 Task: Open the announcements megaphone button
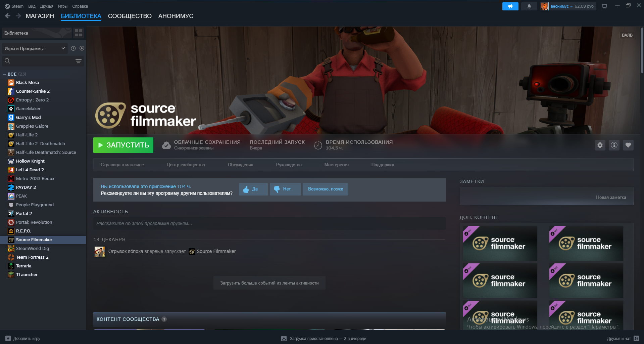pyautogui.click(x=510, y=6)
